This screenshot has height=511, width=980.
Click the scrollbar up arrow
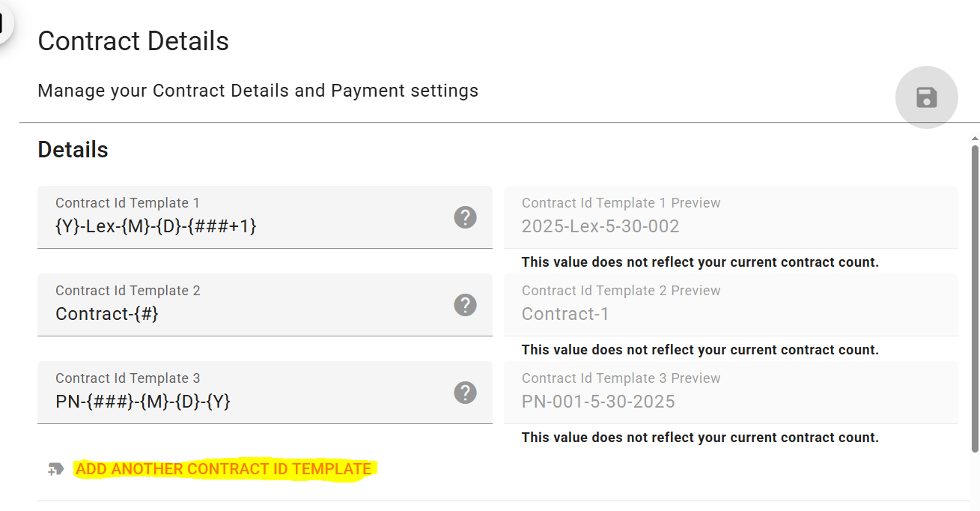point(974,138)
